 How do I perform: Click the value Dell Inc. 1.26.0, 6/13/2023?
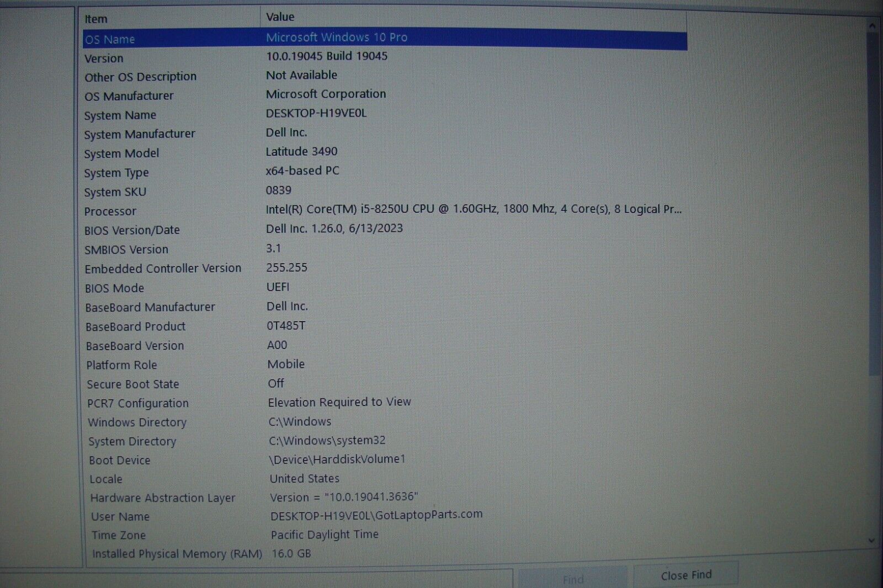tap(334, 228)
